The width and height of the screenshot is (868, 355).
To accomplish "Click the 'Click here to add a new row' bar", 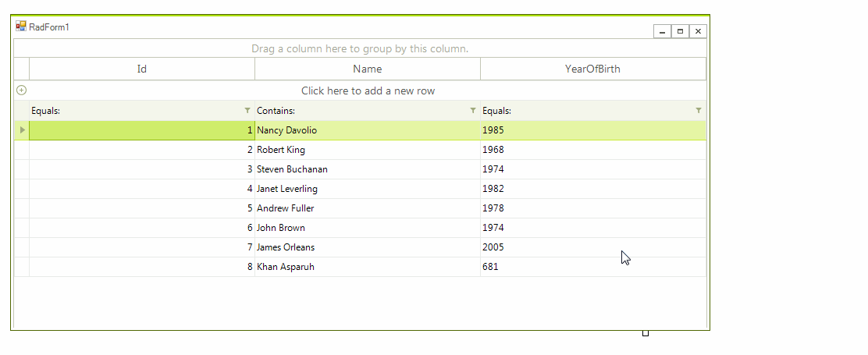I will tap(368, 91).
